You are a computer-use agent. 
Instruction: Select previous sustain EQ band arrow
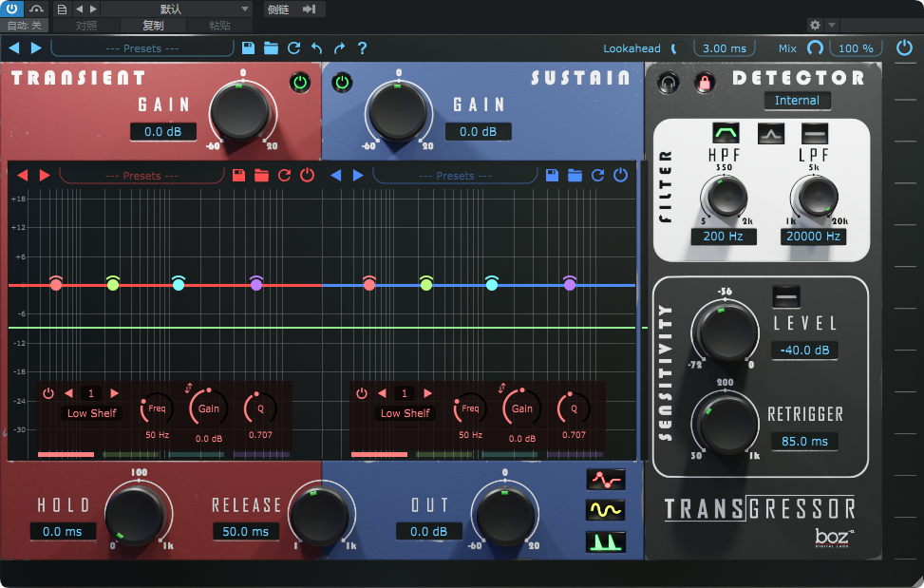[x=382, y=393]
